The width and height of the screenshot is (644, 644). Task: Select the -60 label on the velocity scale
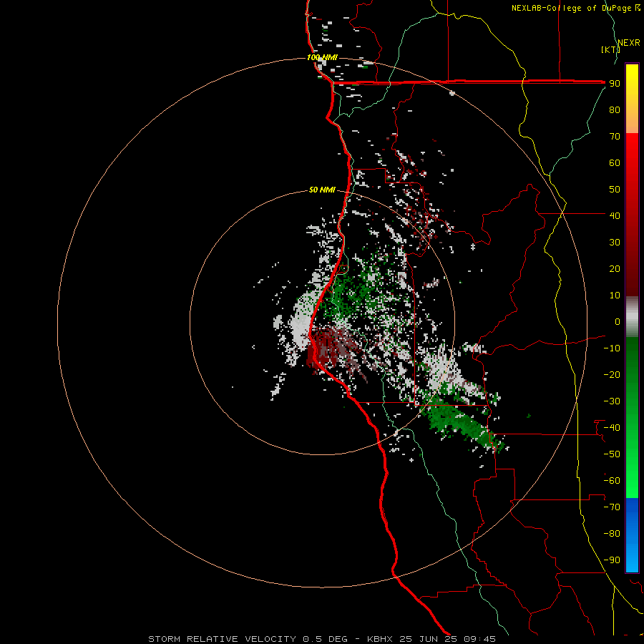pos(612,481)
